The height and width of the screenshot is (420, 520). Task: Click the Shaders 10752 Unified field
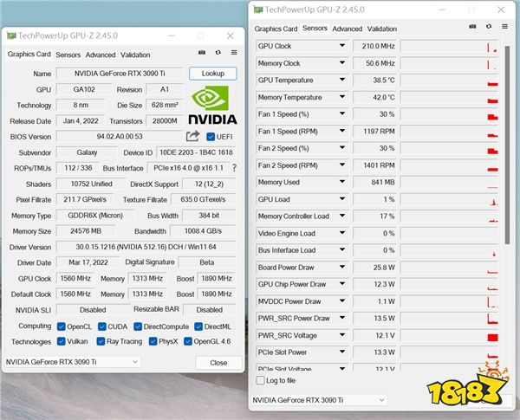click(x=91, y=184)
